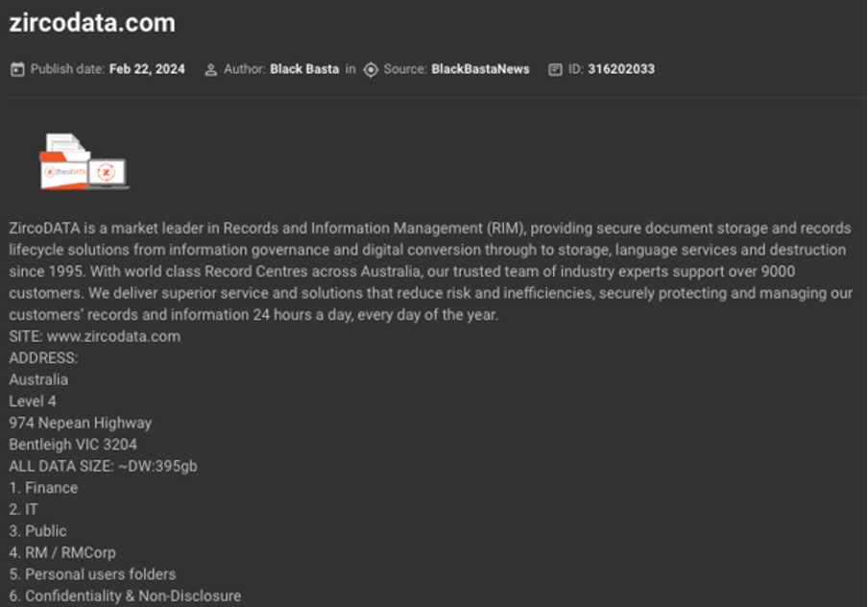
Task: Click the person icon beside Author
Action: [210, 70]
